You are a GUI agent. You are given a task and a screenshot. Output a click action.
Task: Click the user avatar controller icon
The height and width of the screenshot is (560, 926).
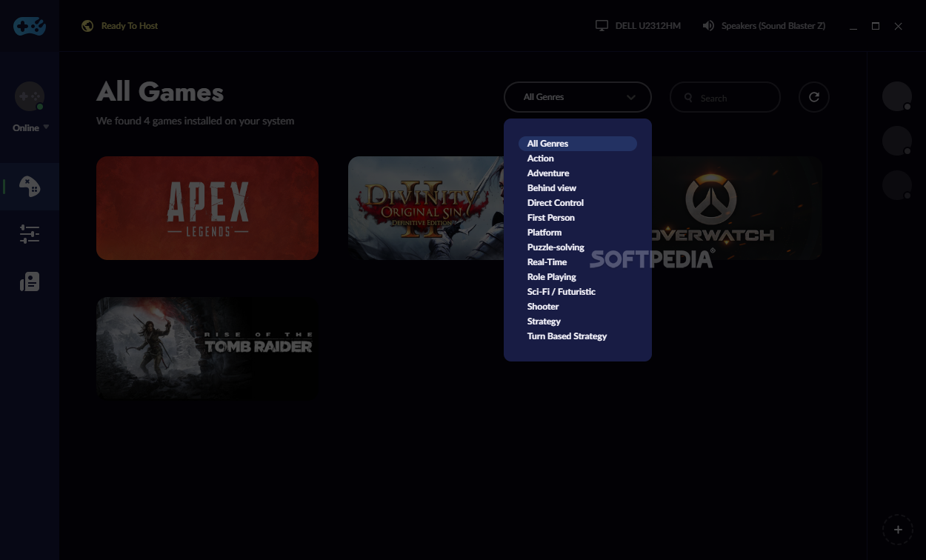pyautogui.click(x=30, y=96)
